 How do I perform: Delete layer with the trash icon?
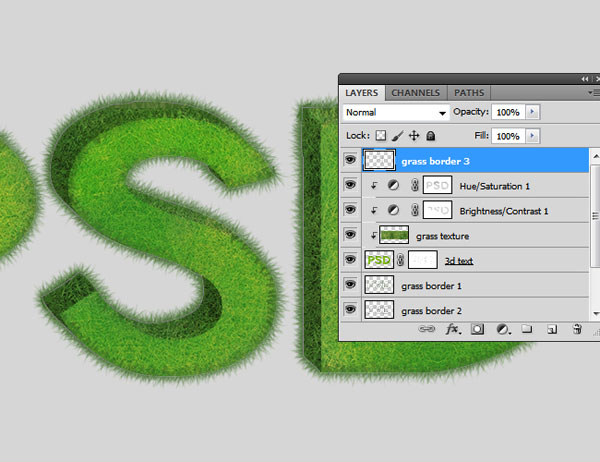click(x=576, y=328)
